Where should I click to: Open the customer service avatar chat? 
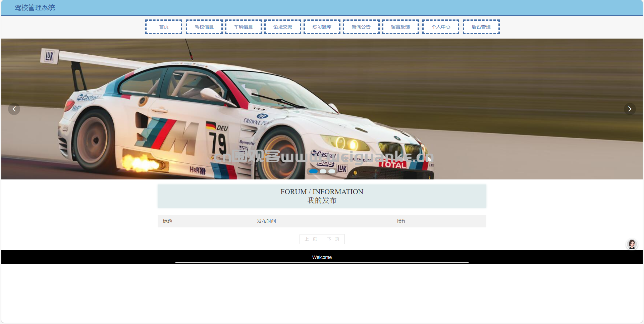click(632, 244)
